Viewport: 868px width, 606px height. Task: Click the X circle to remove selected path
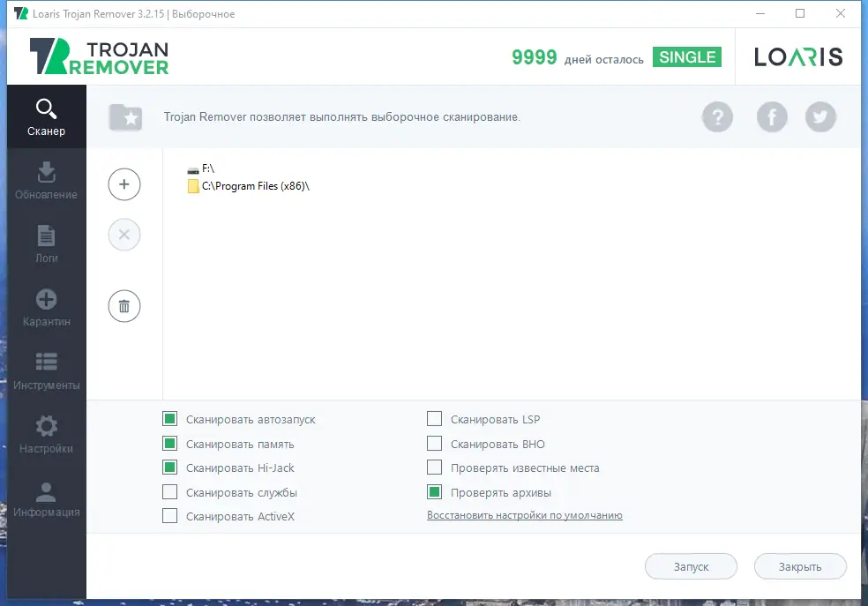point(124,235)
